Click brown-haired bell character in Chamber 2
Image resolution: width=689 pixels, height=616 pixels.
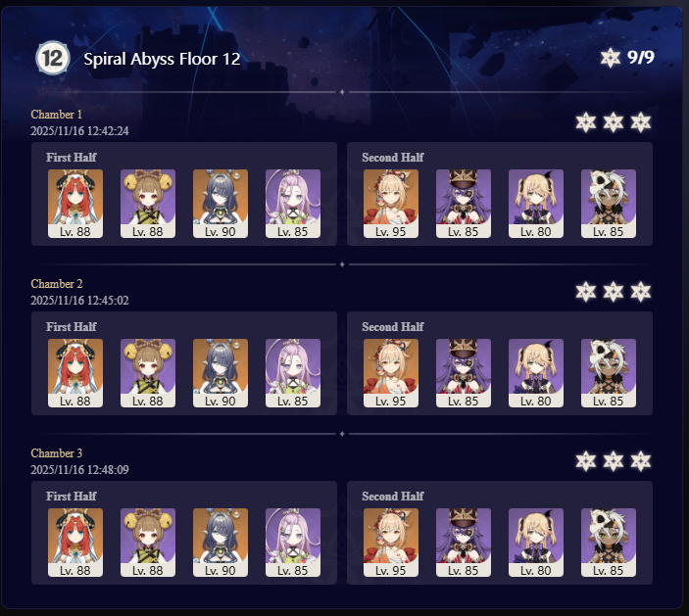pyautogui.click(x=148, y=373)
